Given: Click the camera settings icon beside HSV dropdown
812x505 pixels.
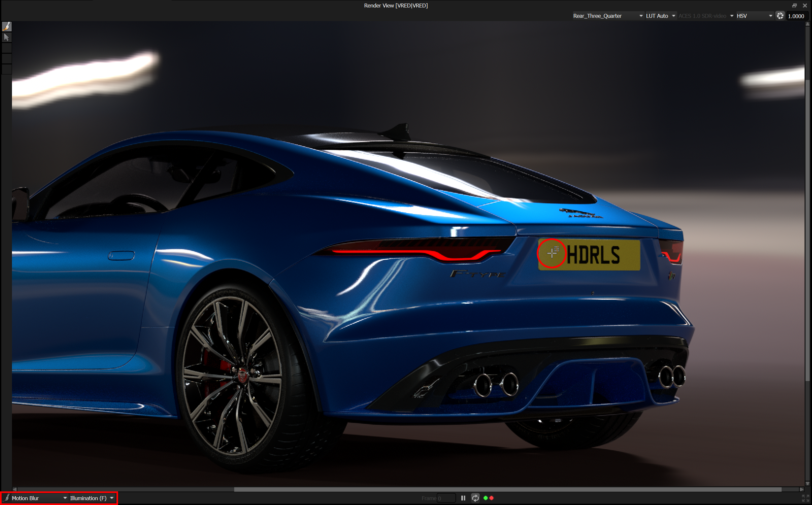Looking at the screenshot, I should tap(780, 16).
